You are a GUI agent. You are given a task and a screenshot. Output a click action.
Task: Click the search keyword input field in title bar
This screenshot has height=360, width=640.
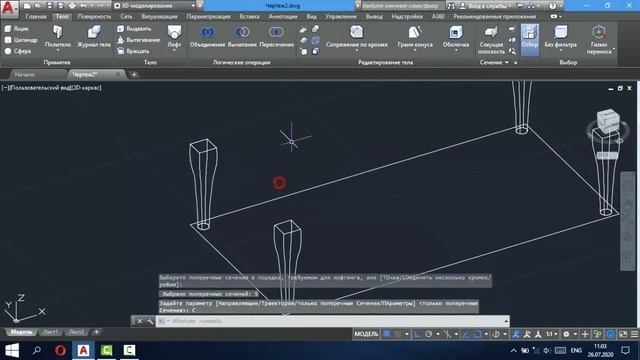point(402,6)
